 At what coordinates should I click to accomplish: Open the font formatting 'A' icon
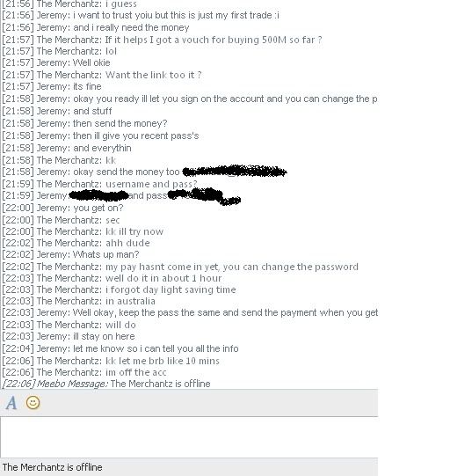(11, 403)
